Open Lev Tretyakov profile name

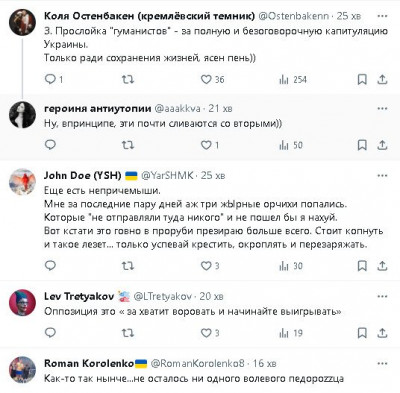(x=79, y=296)
